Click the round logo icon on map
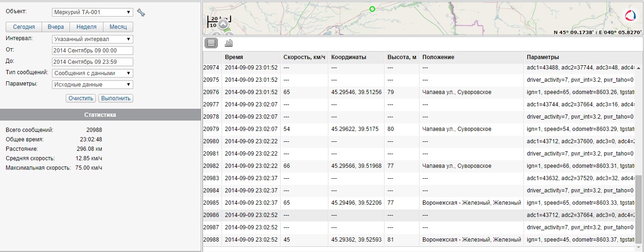 tap(631, 16)
